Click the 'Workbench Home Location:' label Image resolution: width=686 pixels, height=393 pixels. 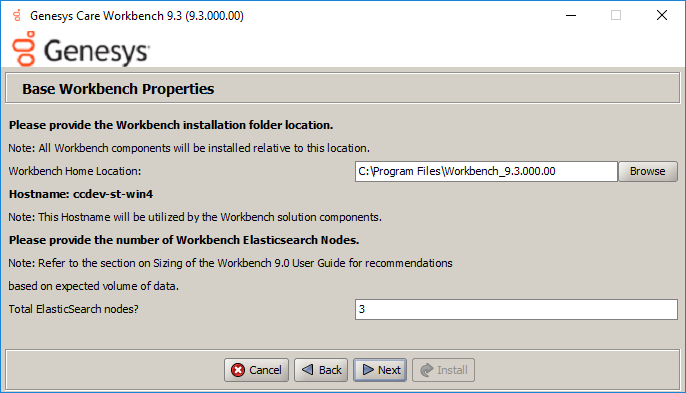tap(75, 171)
